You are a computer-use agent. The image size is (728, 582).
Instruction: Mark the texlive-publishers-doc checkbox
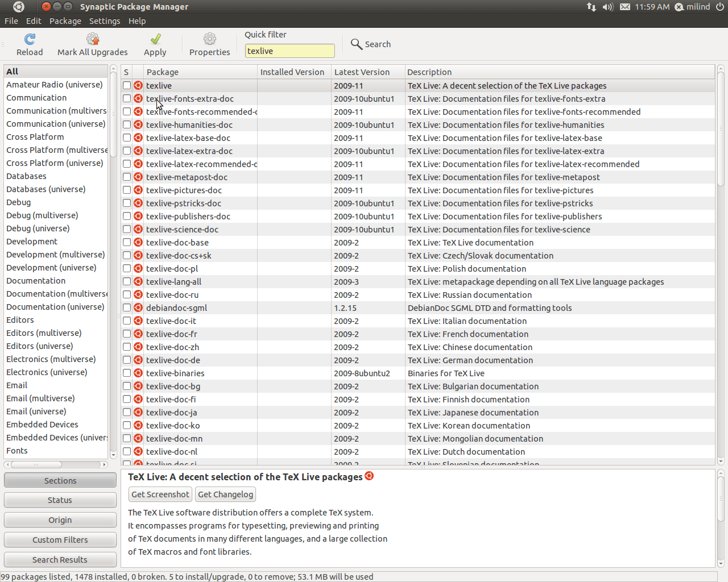(127, 216)
